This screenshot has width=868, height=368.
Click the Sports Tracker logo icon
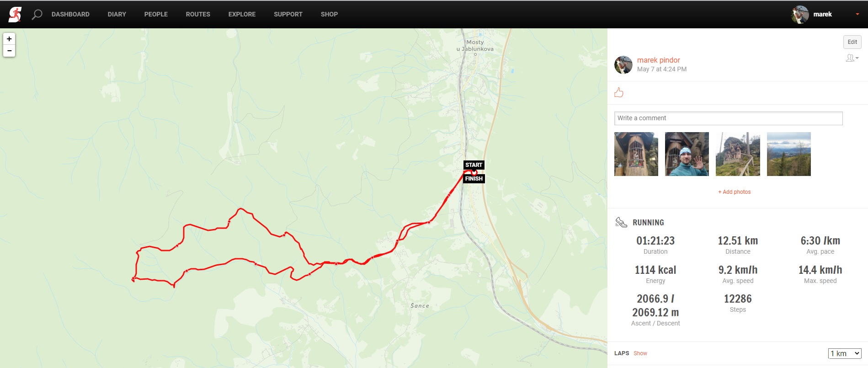click(15, 14)
